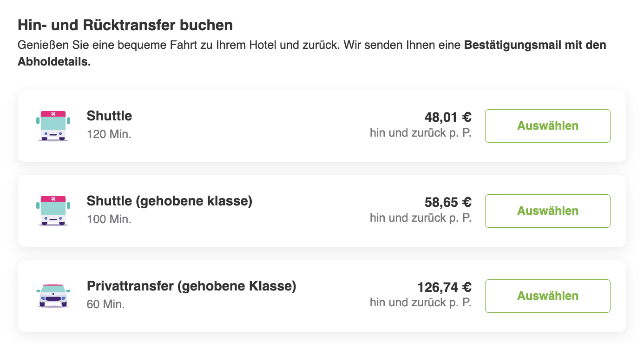Click the 58,65 € price

click(448, 202)
